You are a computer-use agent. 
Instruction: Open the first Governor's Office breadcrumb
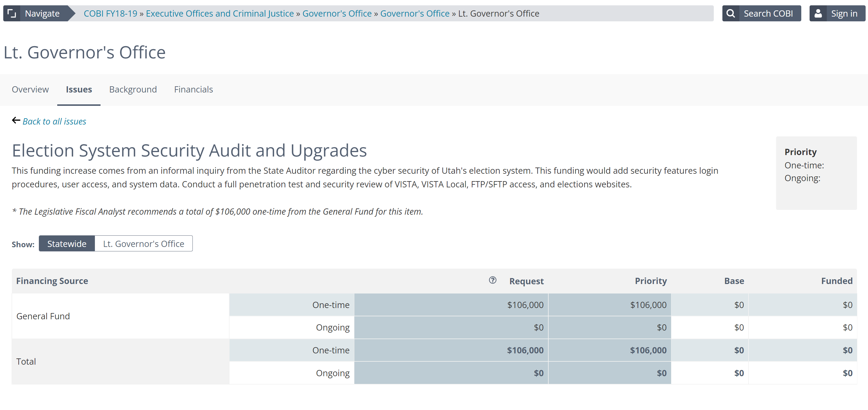point(337,13)
